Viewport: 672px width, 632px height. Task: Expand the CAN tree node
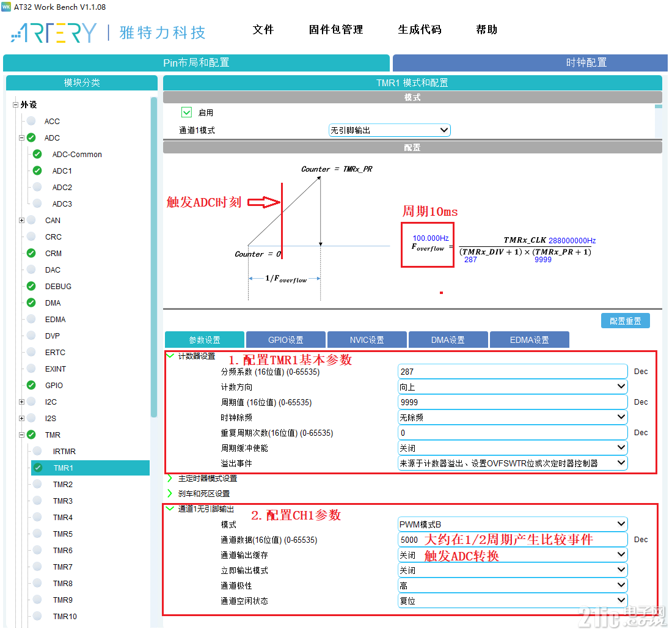21,220
